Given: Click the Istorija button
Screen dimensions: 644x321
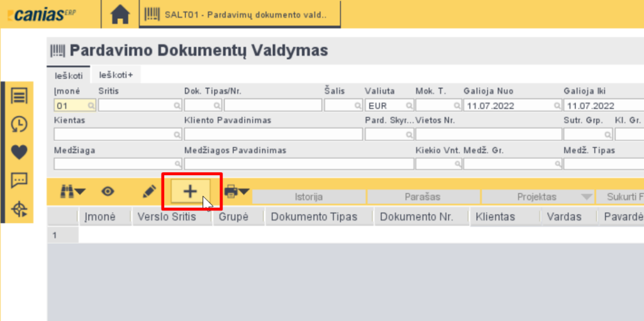Looking at the screenshot, I should click(x=308, y=197).
